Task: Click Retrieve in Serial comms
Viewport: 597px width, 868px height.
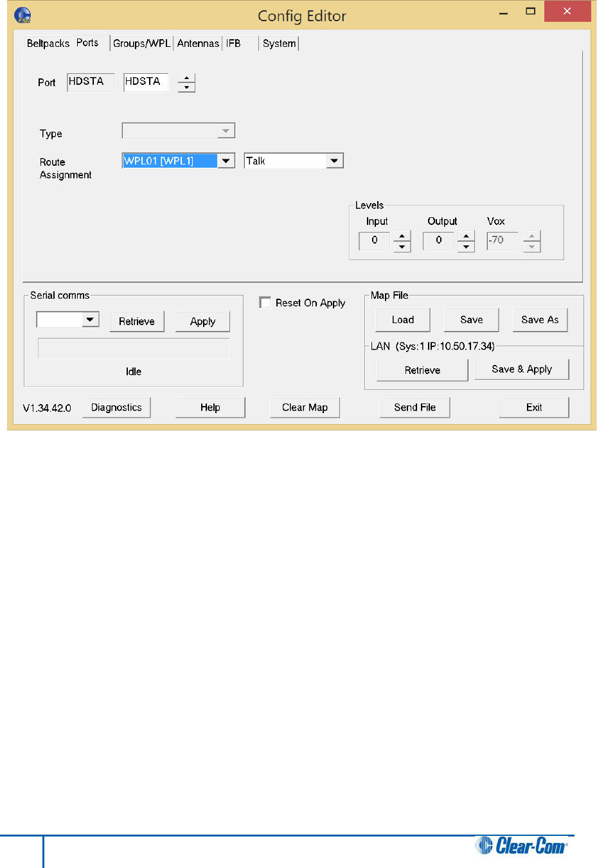Action: 137,321
